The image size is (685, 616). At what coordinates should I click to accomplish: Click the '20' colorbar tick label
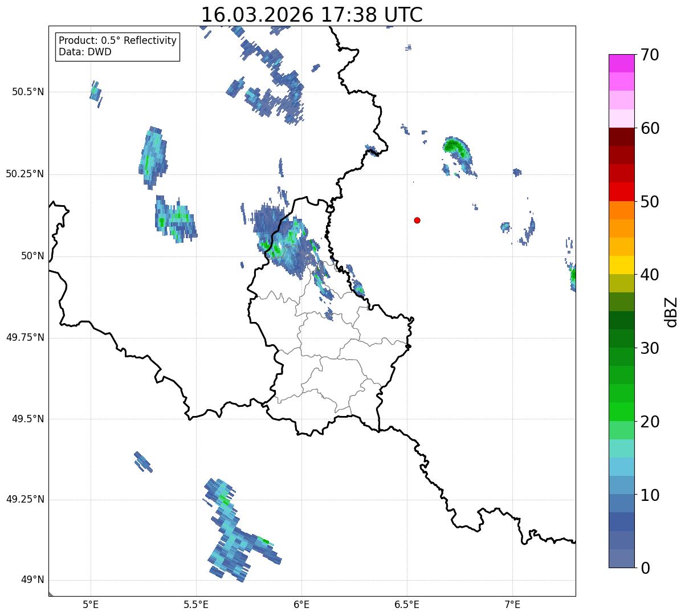(650, 422)
